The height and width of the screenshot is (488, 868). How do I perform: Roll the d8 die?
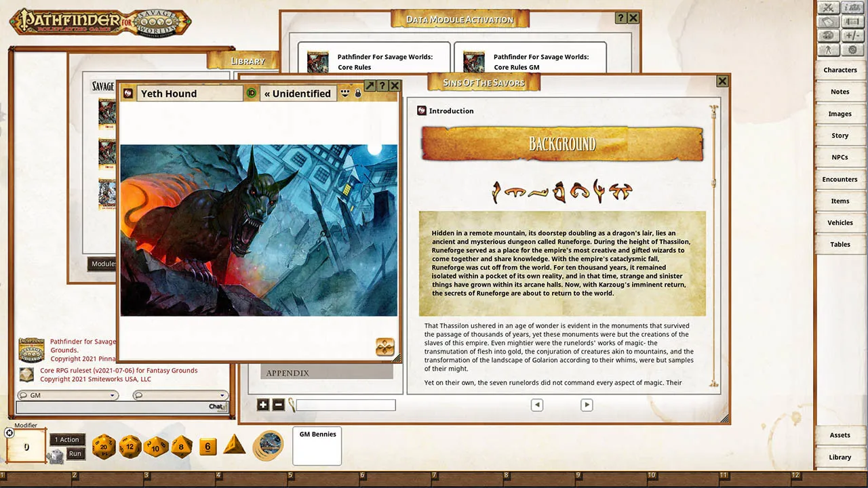tap(181, 447)
